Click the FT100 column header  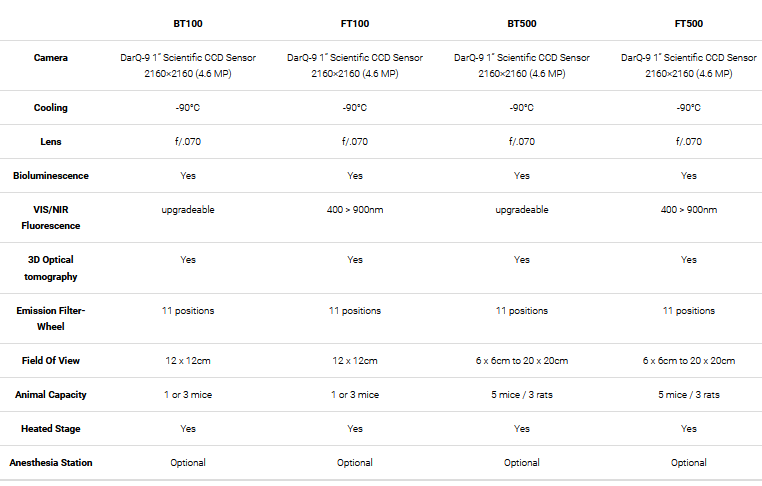click(355, 21)
